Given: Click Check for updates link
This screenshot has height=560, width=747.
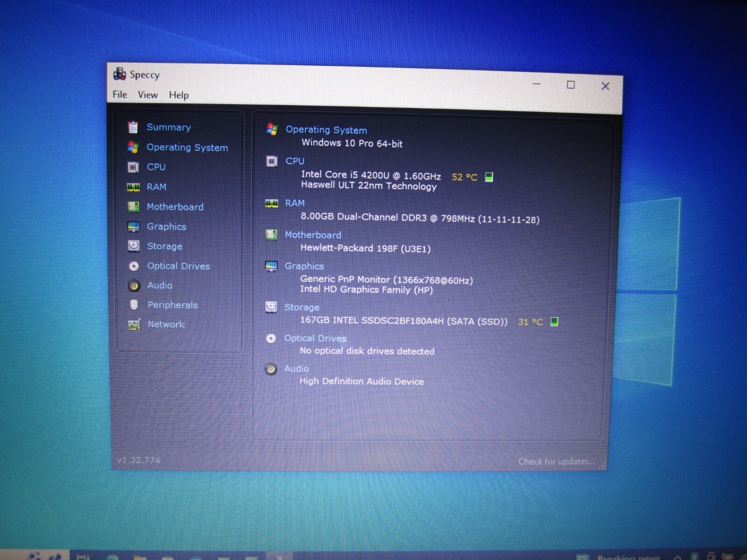Looking at the screenshot, I should 557,461.
